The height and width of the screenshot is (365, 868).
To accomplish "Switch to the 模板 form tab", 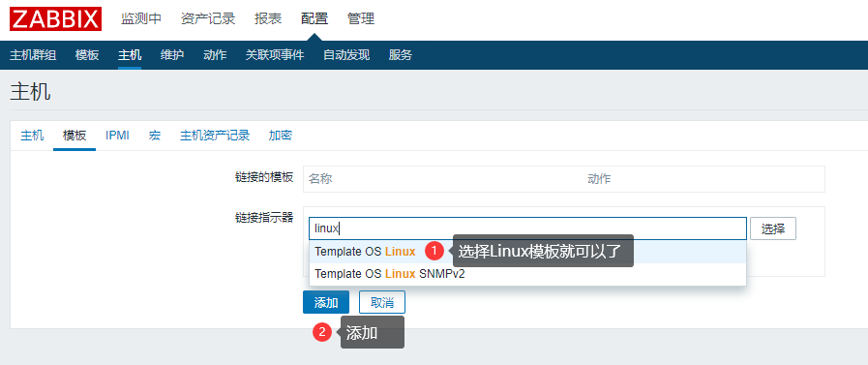I will 75,136.
